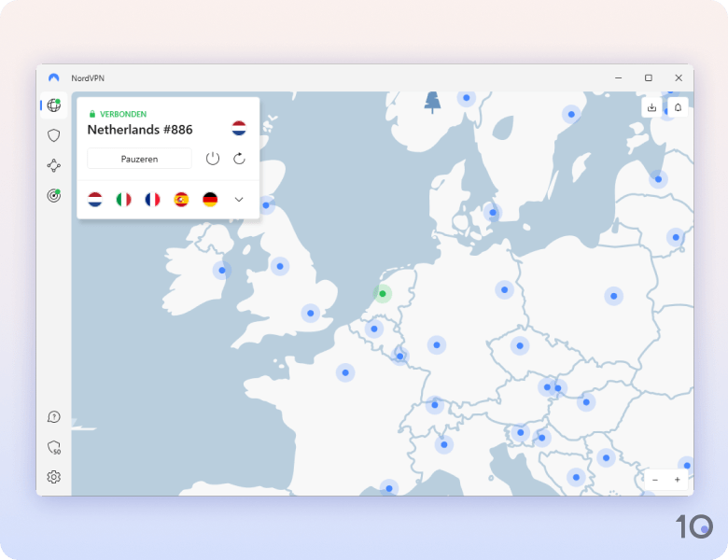Click the NordVPN logo in title bar

(x=54, y=77)
